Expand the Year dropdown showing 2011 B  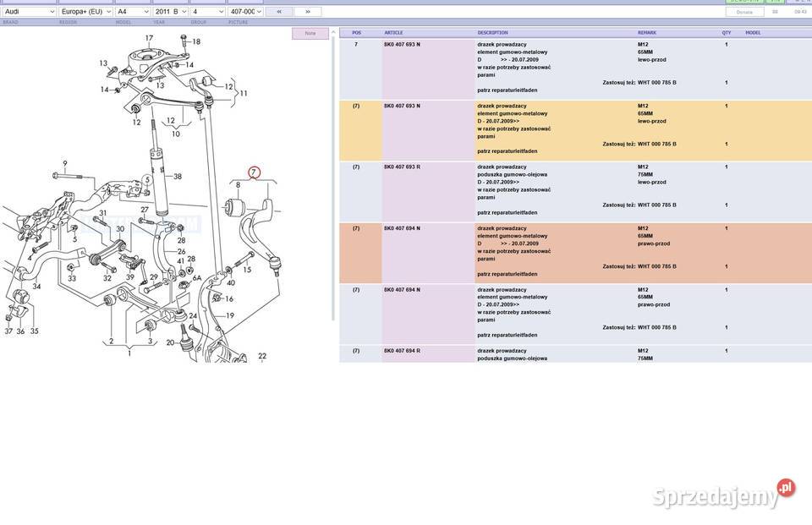click(x=171, y=12)
